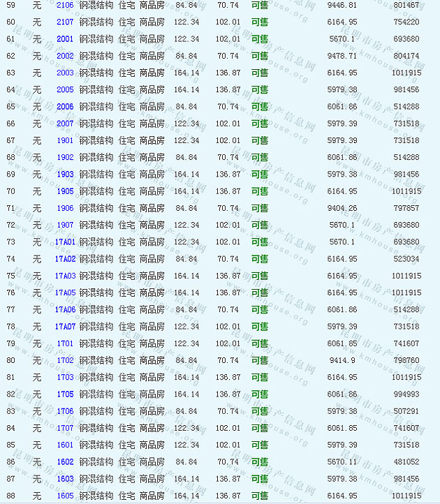440x504 pixels.
Task: Click room number 2107
Action: [65, 22]
